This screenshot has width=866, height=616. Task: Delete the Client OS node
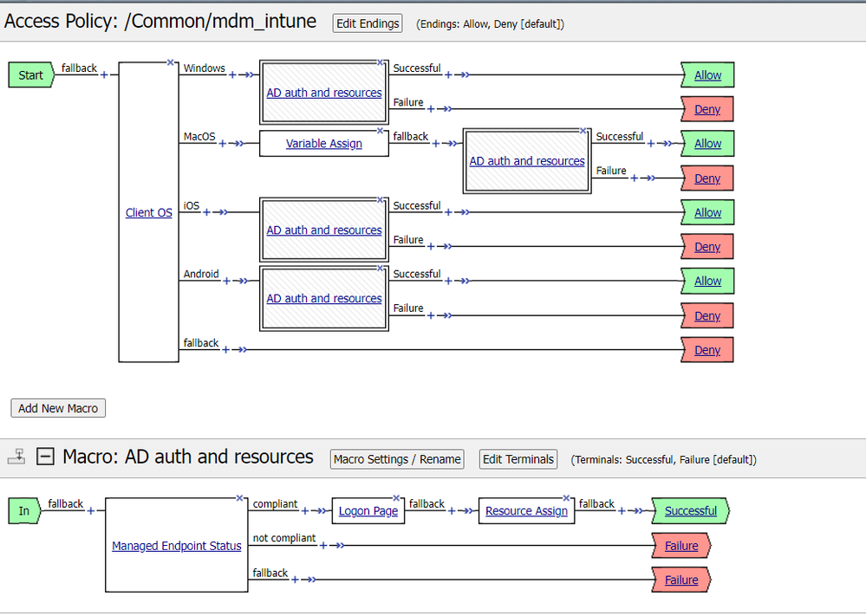point(171,62)
